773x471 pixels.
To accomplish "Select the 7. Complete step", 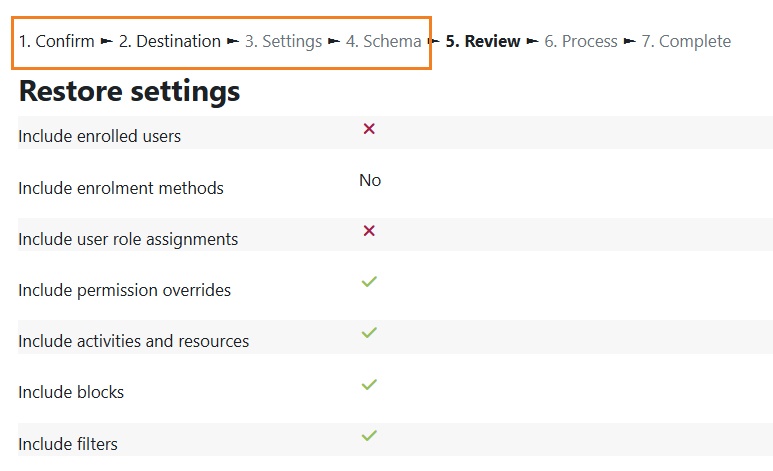I will pos(686,41).
